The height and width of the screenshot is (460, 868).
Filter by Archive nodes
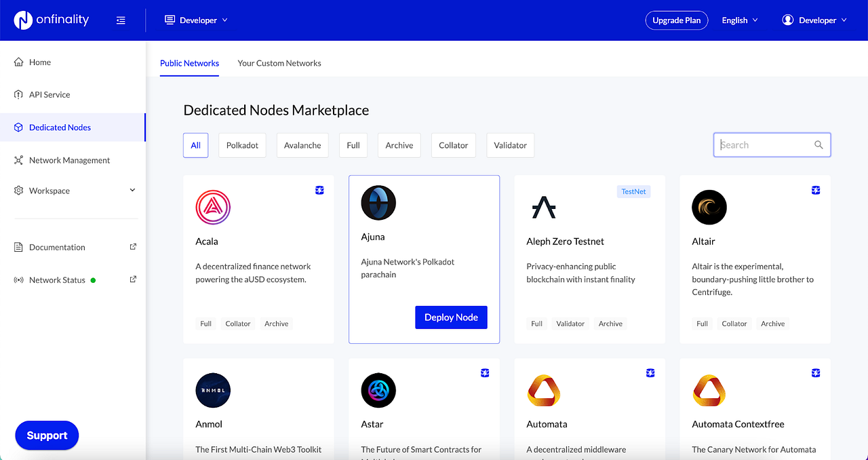click(399, 145)
